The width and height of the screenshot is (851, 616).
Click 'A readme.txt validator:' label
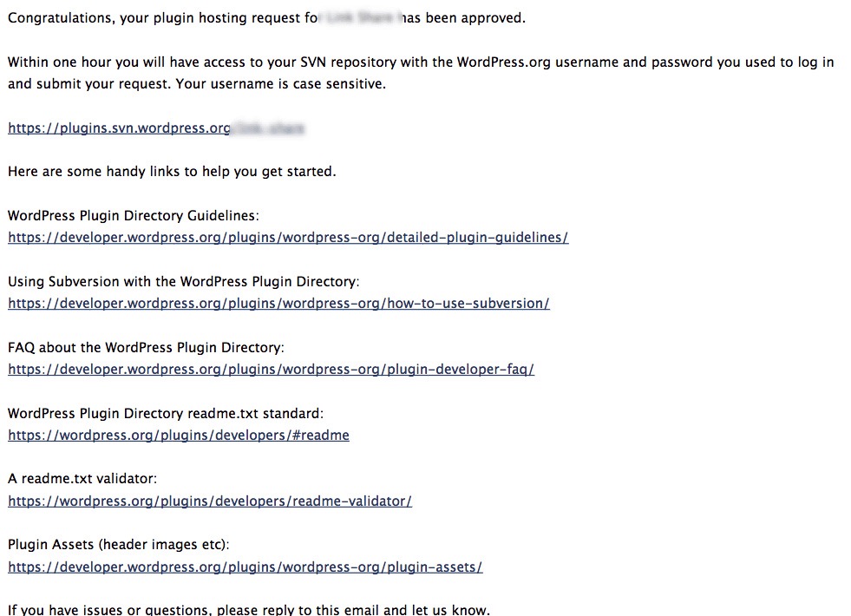coord(82,479)
